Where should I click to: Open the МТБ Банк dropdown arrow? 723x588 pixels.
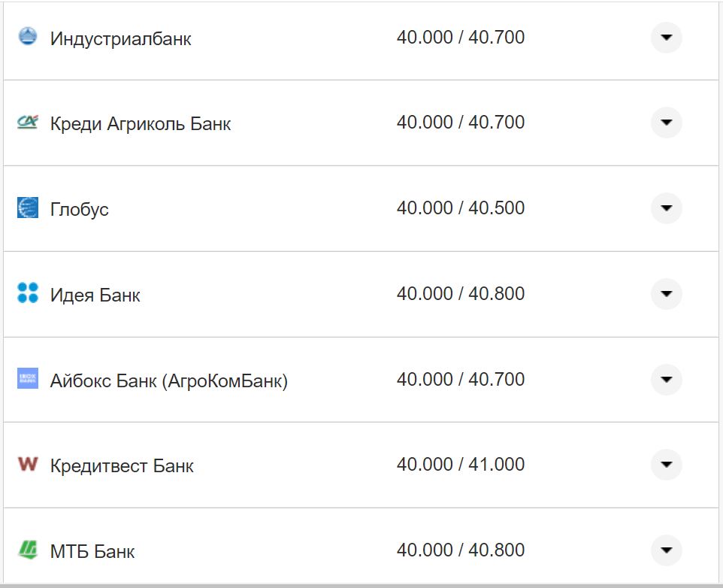pos(666,550)
